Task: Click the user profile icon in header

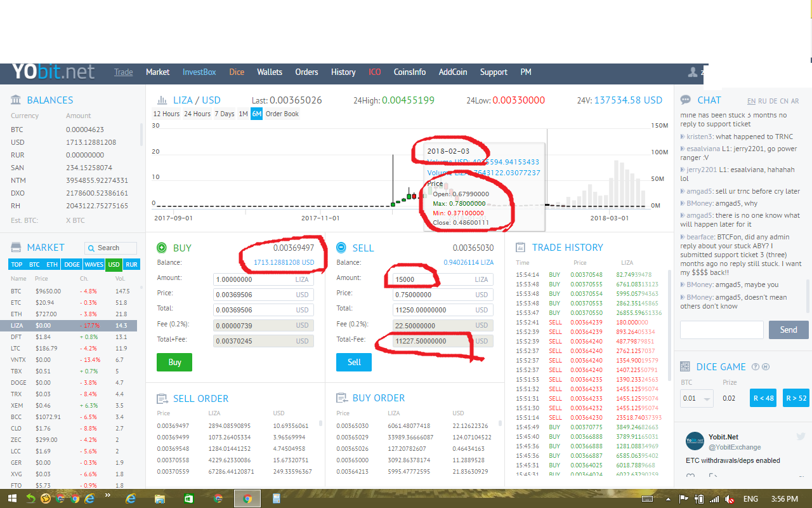Action: pyautogui.click(x=693, y=72)
